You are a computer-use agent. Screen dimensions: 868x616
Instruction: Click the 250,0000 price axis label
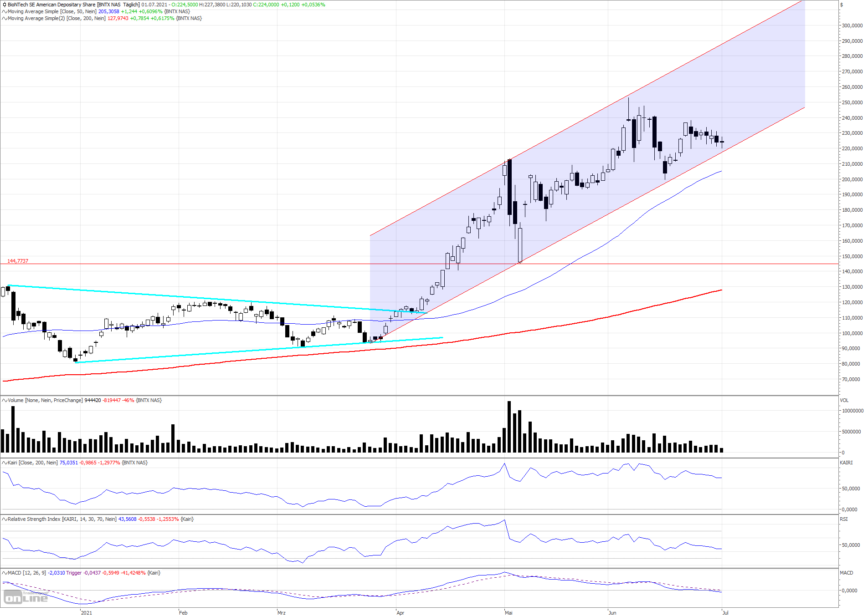pyautogui.click(x=852, y=102)
